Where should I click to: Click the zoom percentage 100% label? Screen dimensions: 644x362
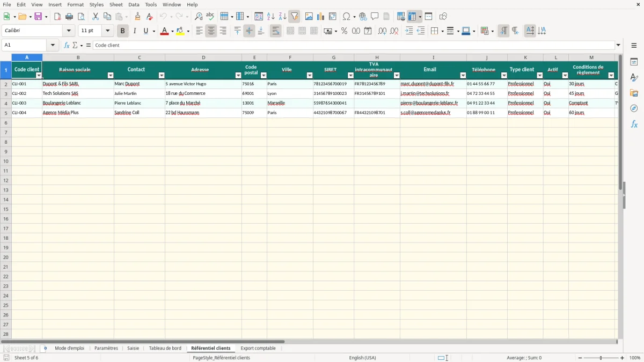pos(635,358)
